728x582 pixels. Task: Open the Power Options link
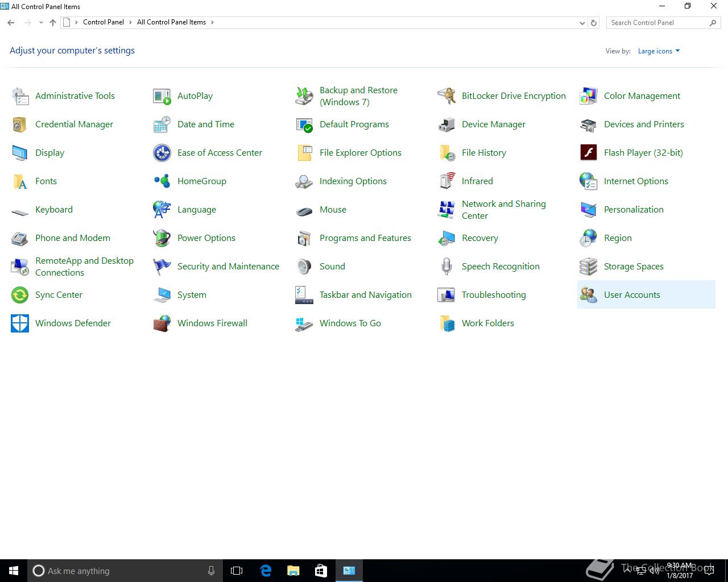206,238
